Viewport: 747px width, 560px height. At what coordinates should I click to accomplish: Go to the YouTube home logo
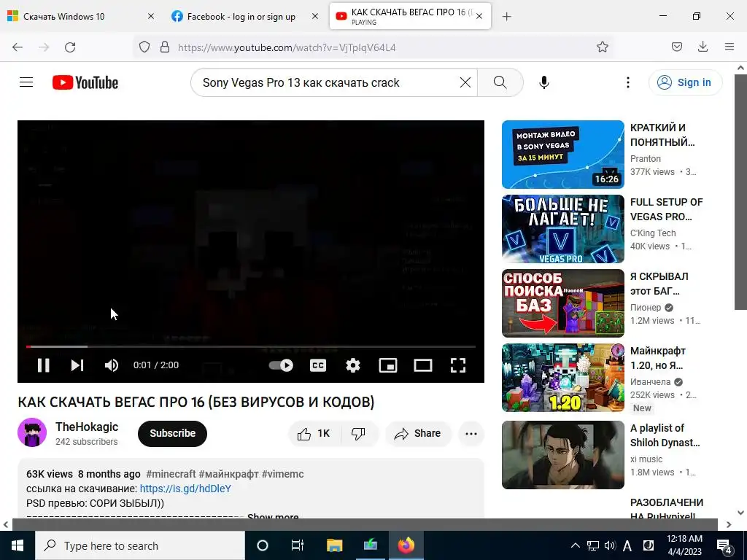tap(85, 82)
